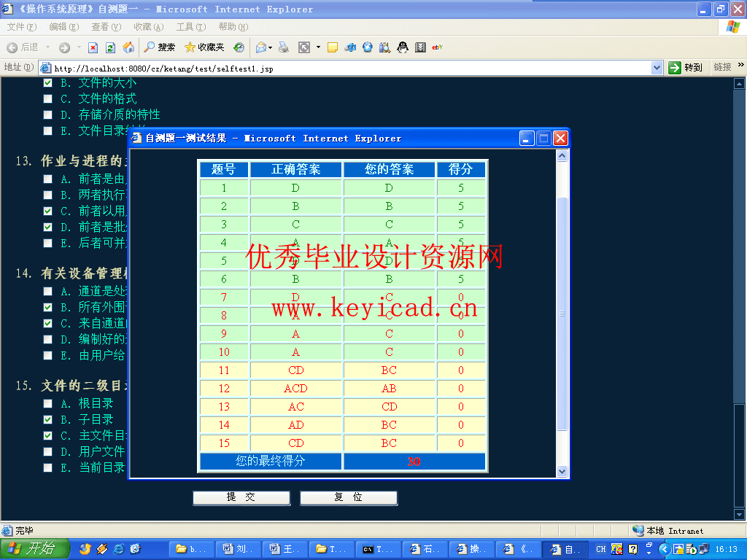
Task: Open the Search (搜索) toolbar button
Action: (x=159, y=47)
